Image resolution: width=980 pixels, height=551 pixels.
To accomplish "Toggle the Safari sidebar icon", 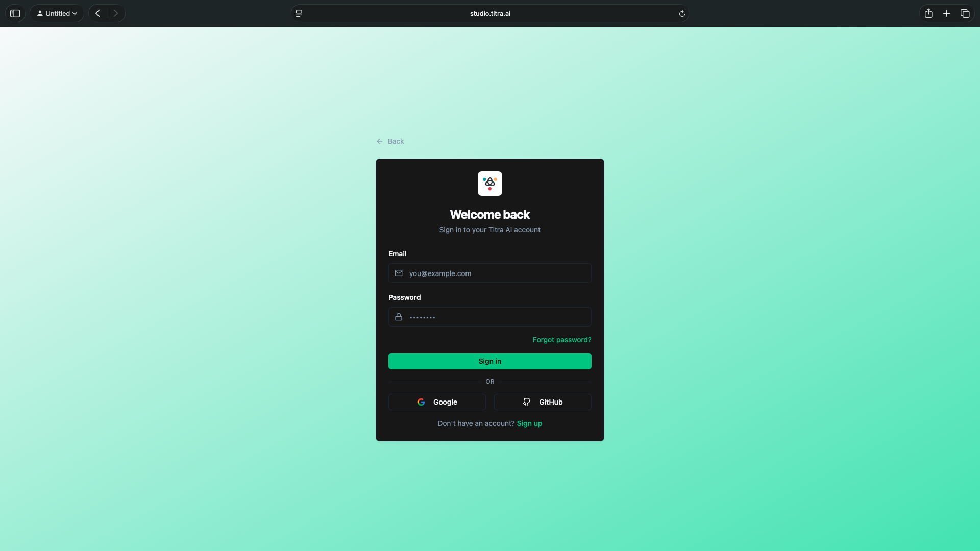I will click(x=15, y=13).
